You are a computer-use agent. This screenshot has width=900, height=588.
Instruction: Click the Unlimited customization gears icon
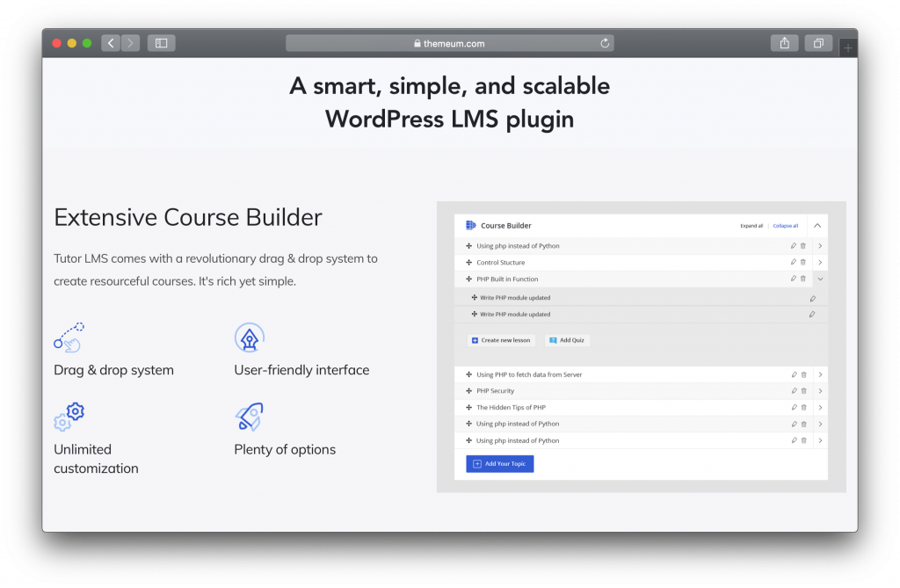[69, 417]
